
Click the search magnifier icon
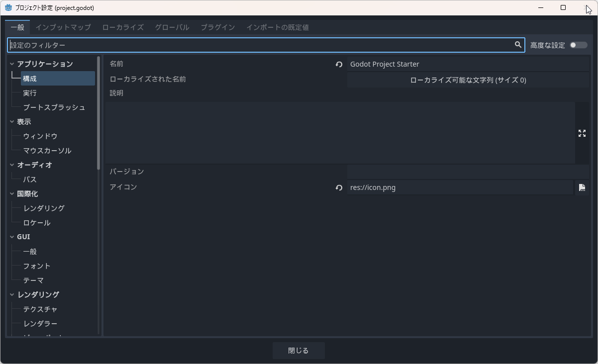pos(518,45)
